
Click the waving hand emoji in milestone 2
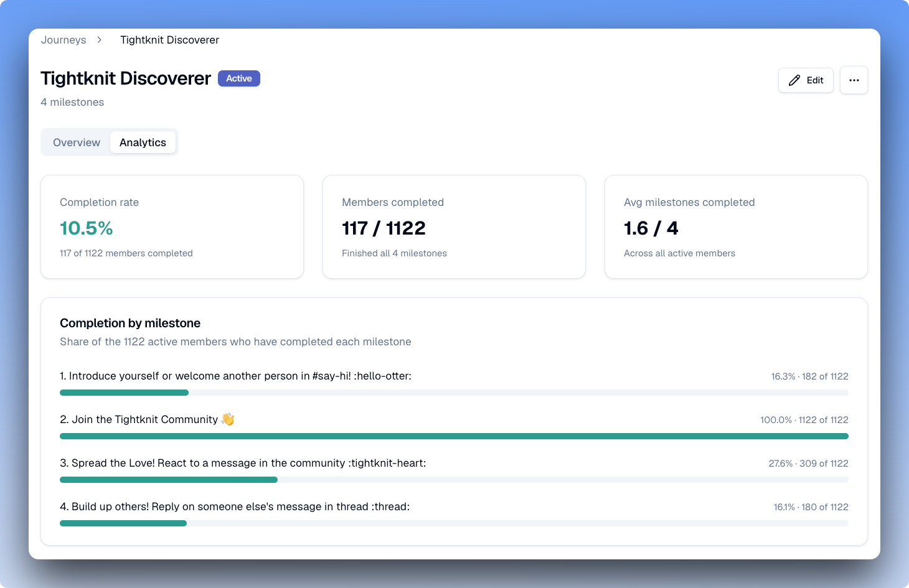click(228, 419)
